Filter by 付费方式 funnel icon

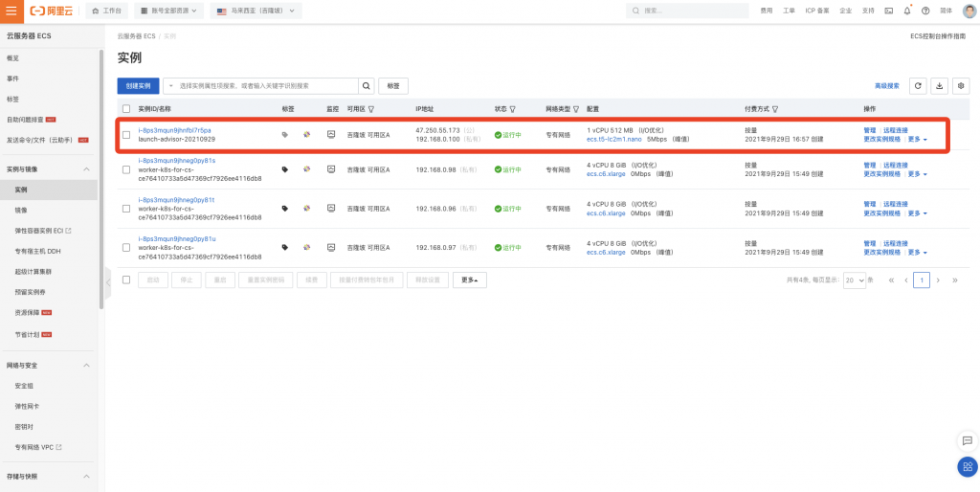pos(775,109)
